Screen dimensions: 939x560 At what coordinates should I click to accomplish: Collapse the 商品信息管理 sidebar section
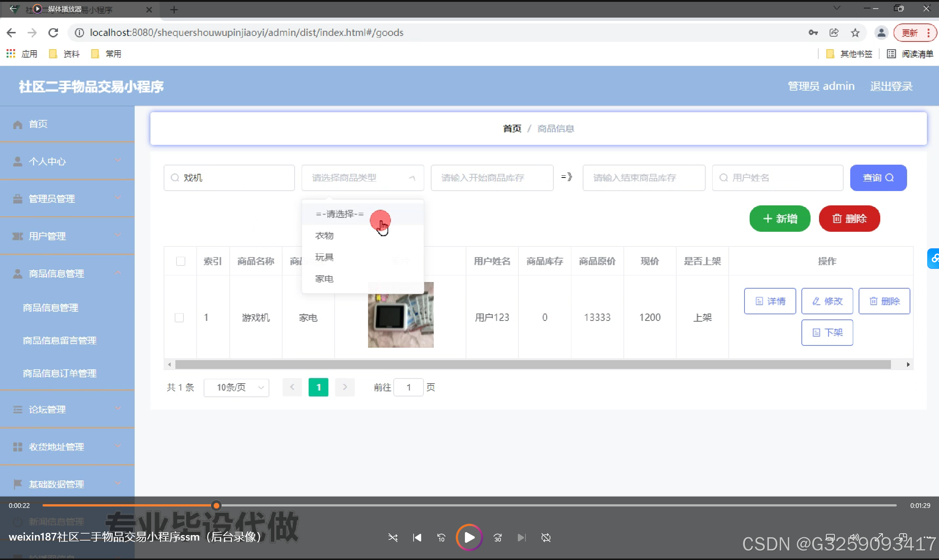pos(67,273)
